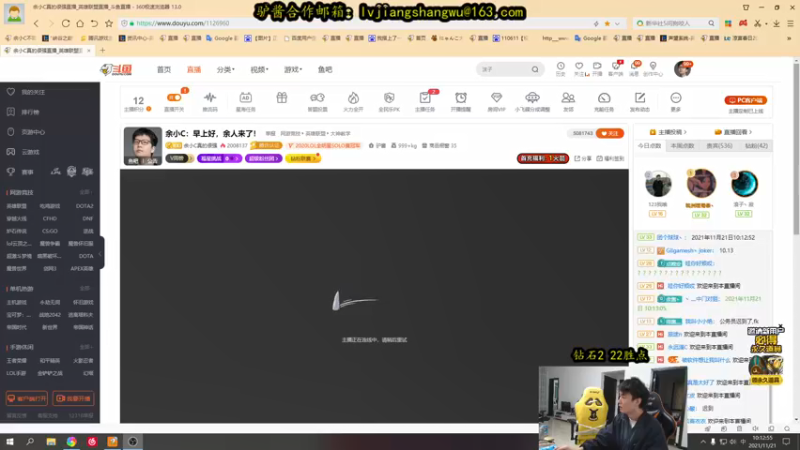Click the orange 关注 follow button
The width and height of the screenshot is (800, 450).
[x=610, y=133]
